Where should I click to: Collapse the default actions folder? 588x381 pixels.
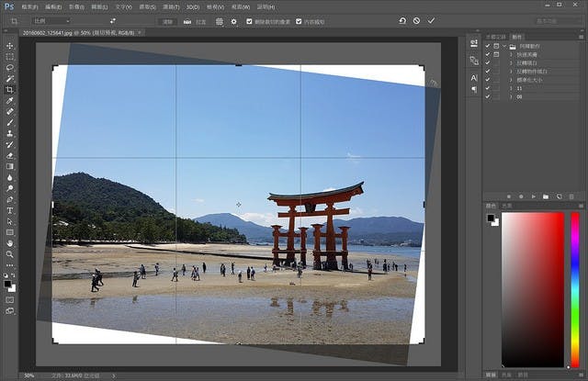tap(505, 46)
